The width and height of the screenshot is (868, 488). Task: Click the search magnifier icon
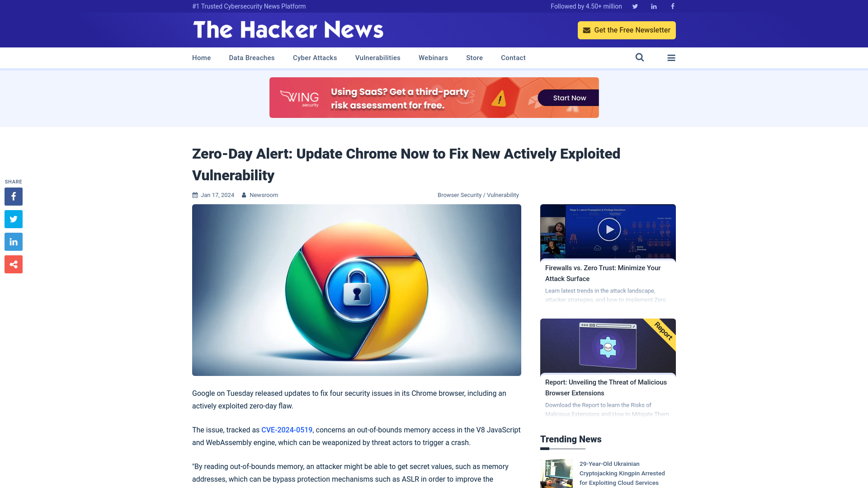point(639,57)
